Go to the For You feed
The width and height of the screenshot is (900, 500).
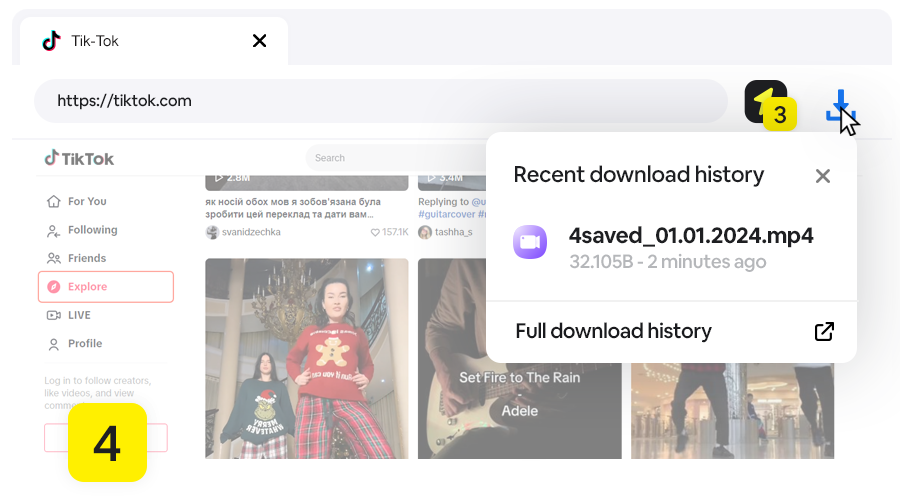[x=86, y=202]
